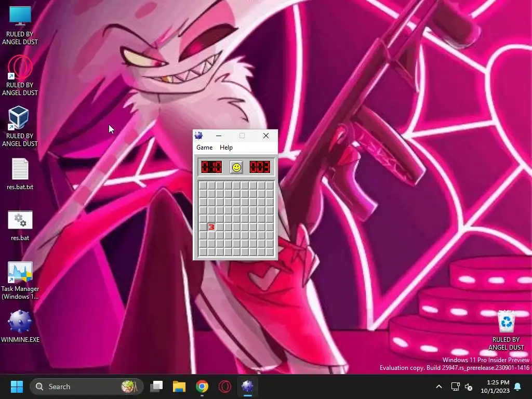532x399 pixels.
Task: Open File Explorer from the taskbar
Action: 179,387
